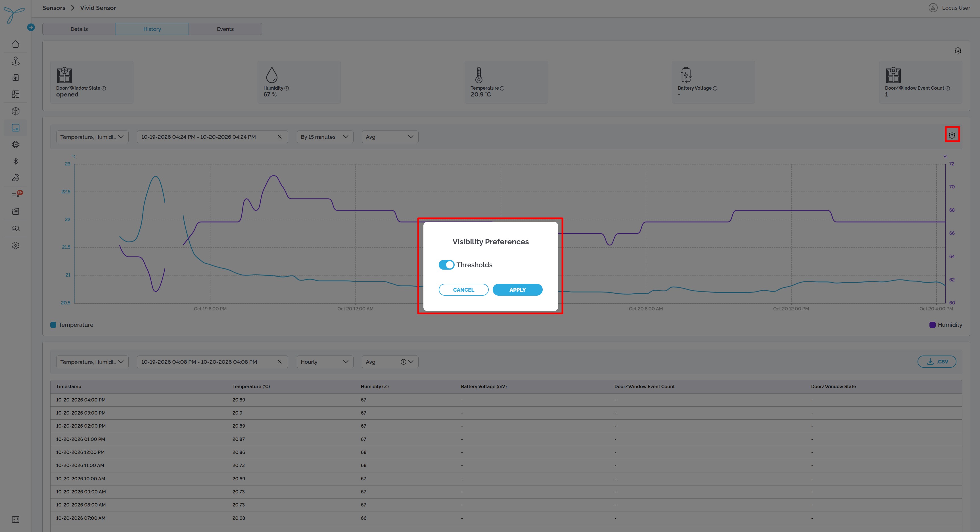Click APPLY in Visibility Preferences
The height and width of the screenshot is (532, 980).
coord(517,290)
